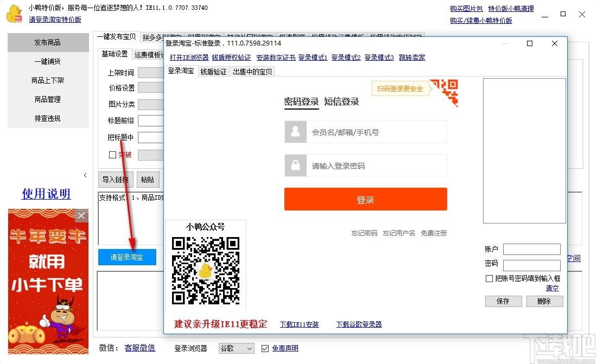Image resolution: width=597 pixels, height=364 pixels.
Task: Switch to the 钱盾验证 tab
Action: 213,72
